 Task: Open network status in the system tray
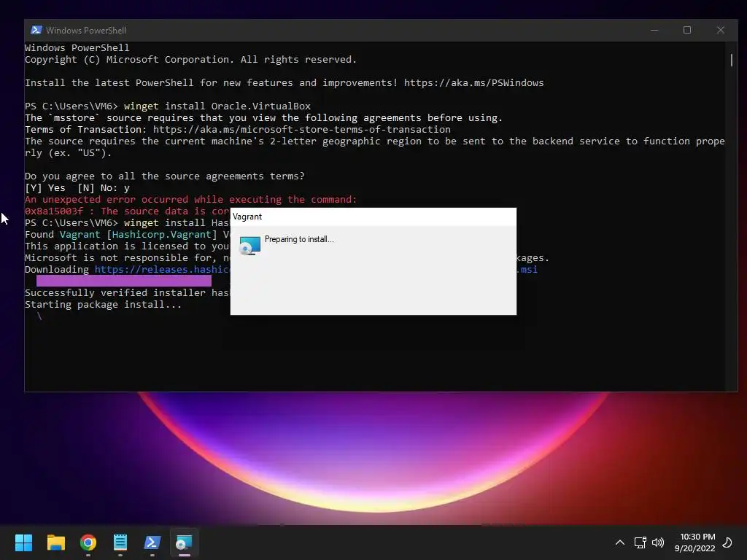(x=640, y=542)
